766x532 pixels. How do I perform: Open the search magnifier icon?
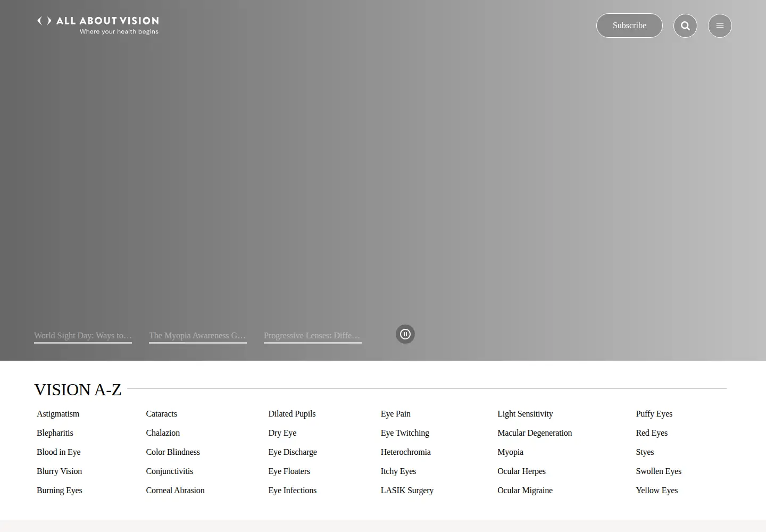point(685,26)
